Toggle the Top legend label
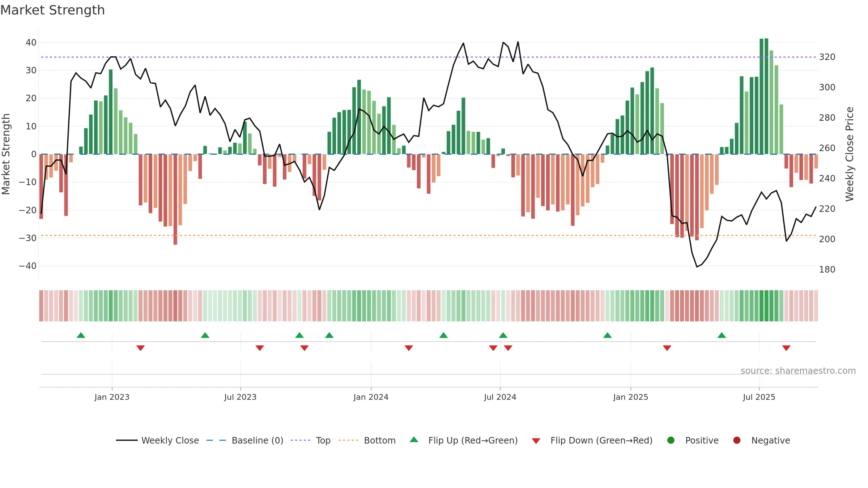This screenshot has height=488, width=868. point(323,441)
